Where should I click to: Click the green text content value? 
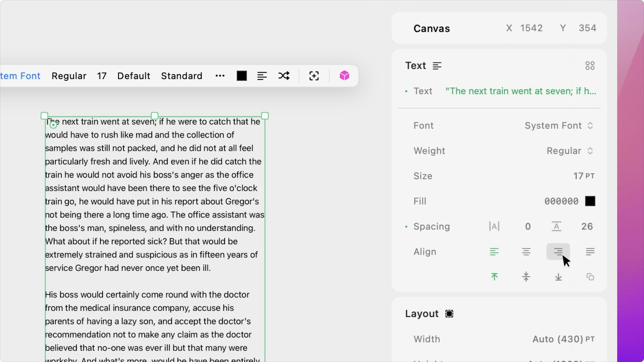[521, 91]
